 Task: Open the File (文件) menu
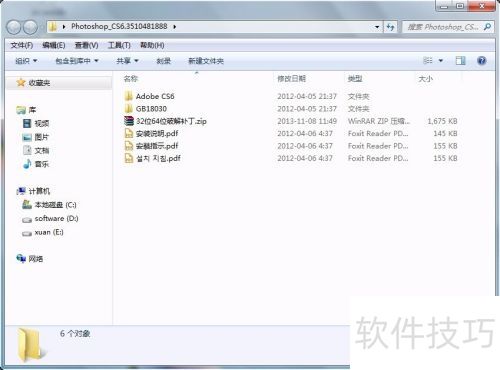(x=22, y=45)
